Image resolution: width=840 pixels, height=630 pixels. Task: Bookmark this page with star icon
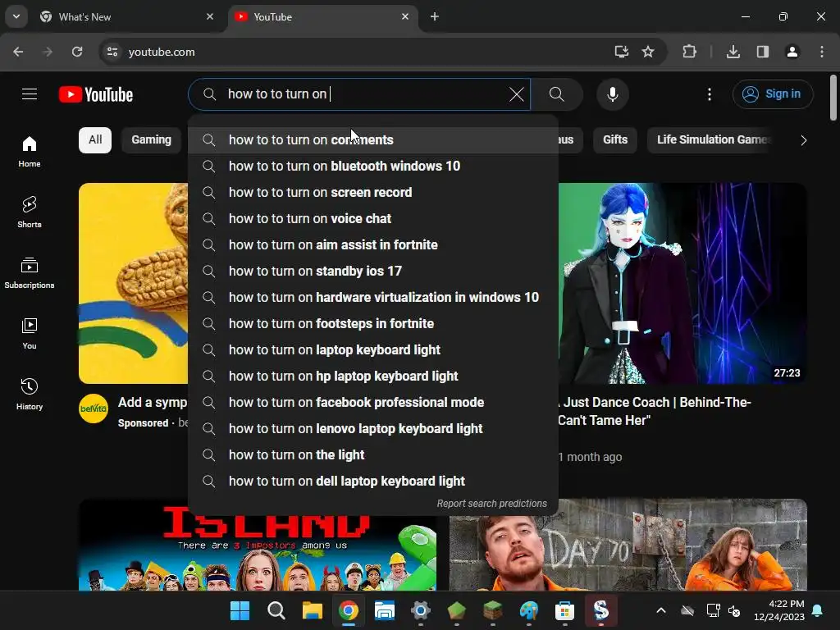pos(648,52)
